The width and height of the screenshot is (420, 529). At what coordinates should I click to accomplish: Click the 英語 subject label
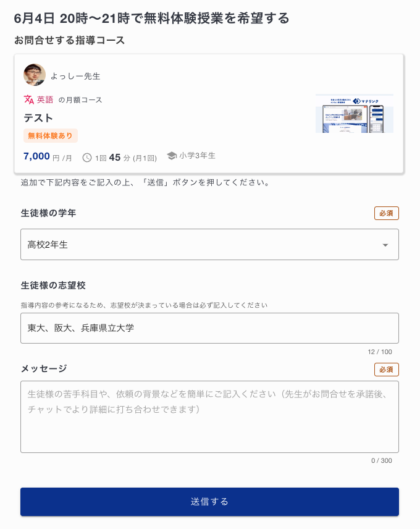click(45, 100)
